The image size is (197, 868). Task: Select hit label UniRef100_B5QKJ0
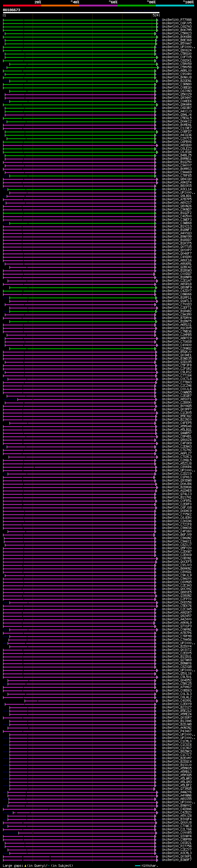pos(176,351)
